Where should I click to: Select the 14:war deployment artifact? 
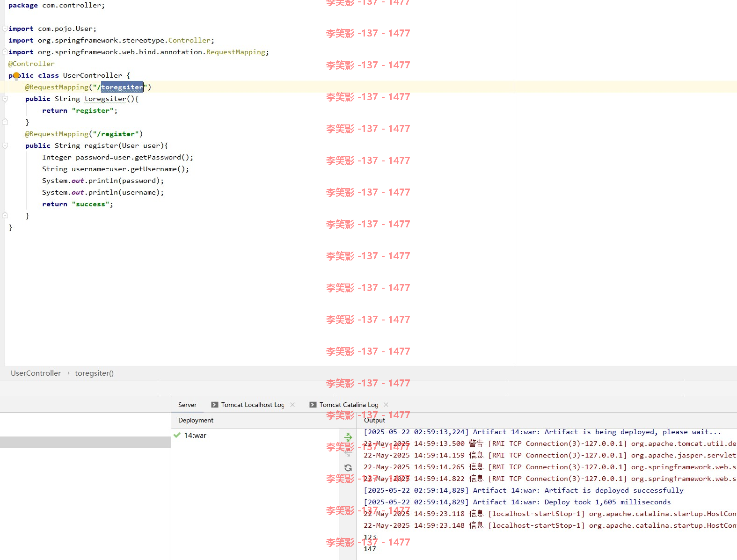195,436
